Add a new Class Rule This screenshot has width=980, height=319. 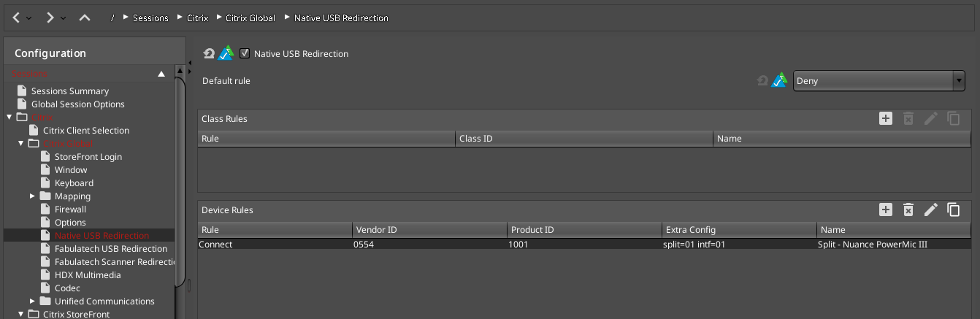pyautogui.click(x=886, y=119)
